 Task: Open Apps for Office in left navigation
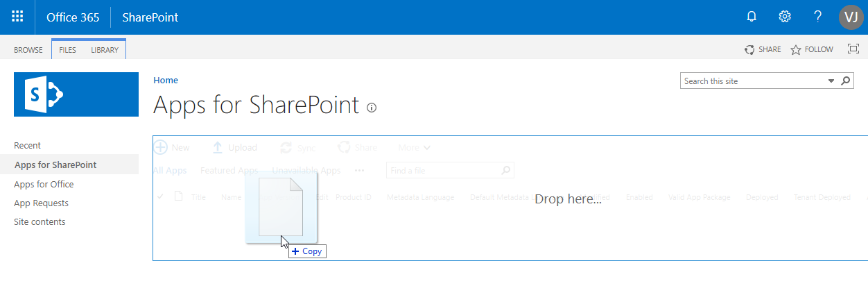(x=44, y=184)
